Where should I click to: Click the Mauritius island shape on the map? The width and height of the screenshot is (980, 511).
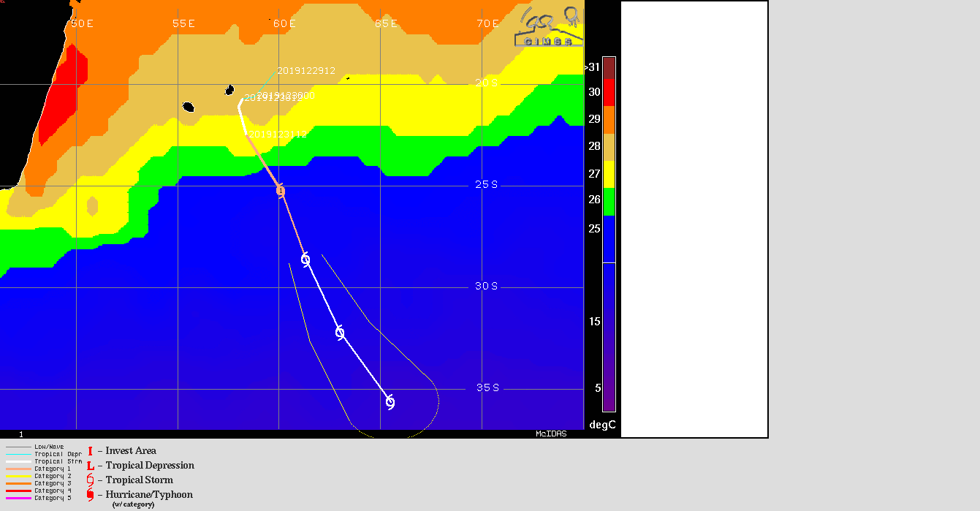229,91
